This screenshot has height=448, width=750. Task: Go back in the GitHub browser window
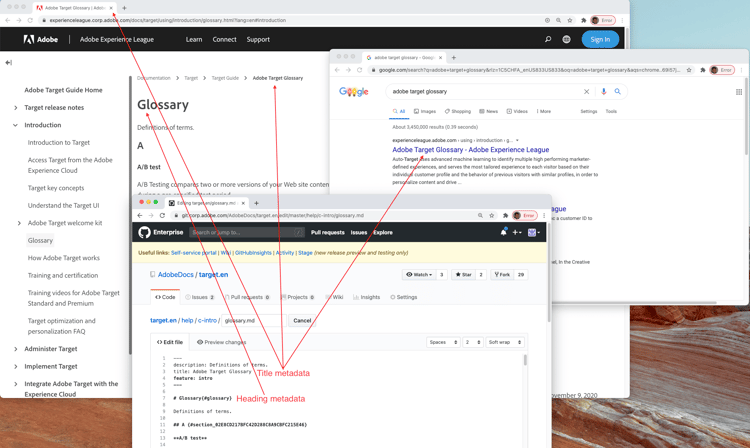pyautogui.click(x=140, y=216)
